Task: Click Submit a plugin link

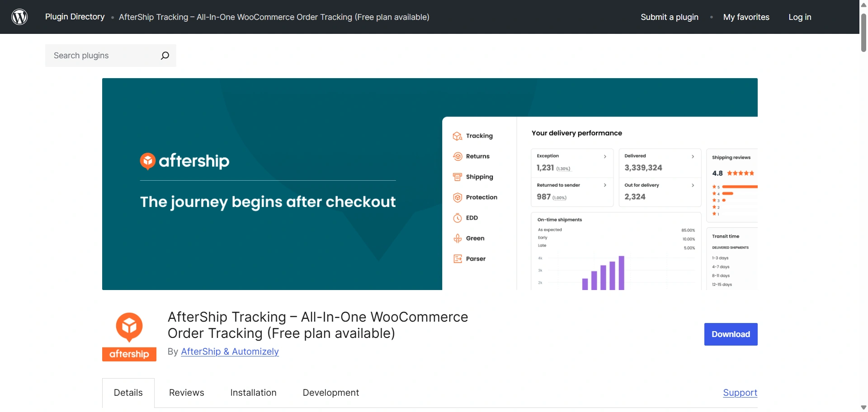Action: (x=670, y=17)
